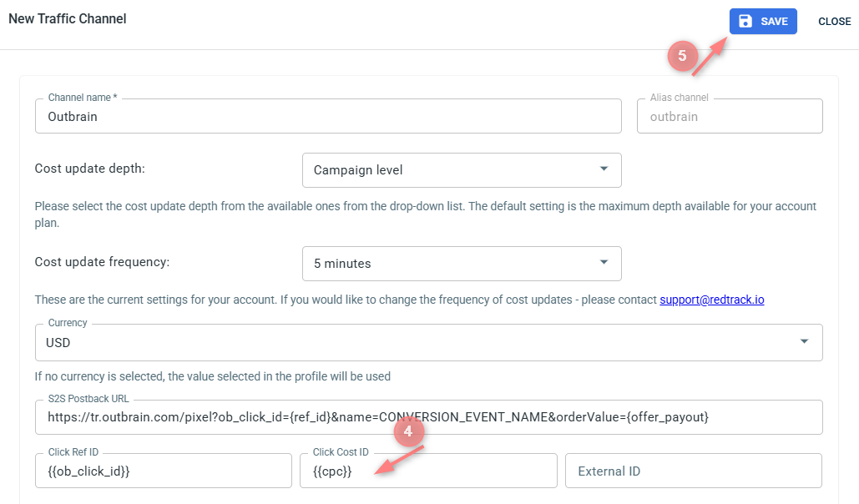The width and height of the screenshot is (859, 504).
Task: Open the Currency USD dropdown
Action: [x=429, y=342]
